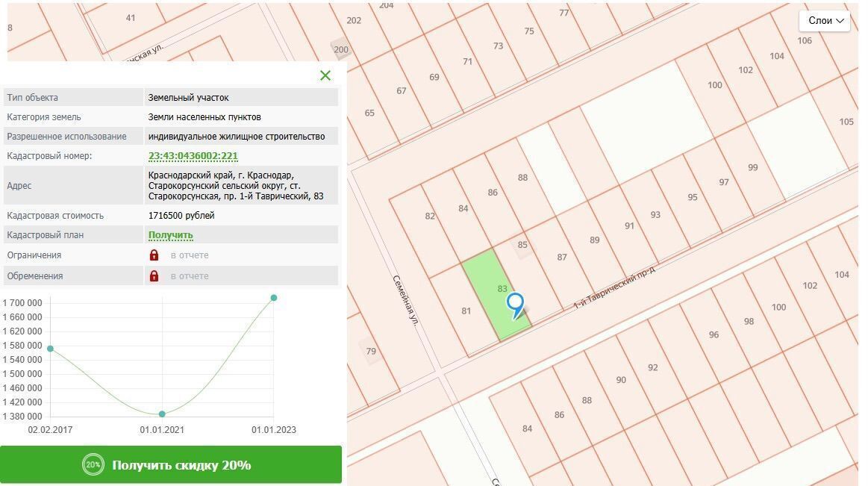Select parcel 85 on the map
The width and height of the screenshot is (868, 486).
[x=522, y=245]
